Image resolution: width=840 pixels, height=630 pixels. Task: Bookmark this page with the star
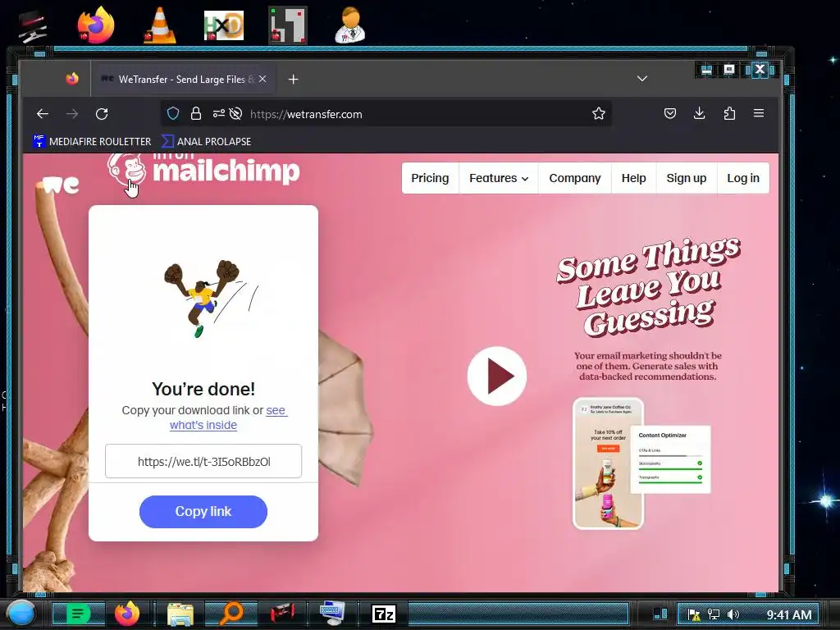point(598,113)
